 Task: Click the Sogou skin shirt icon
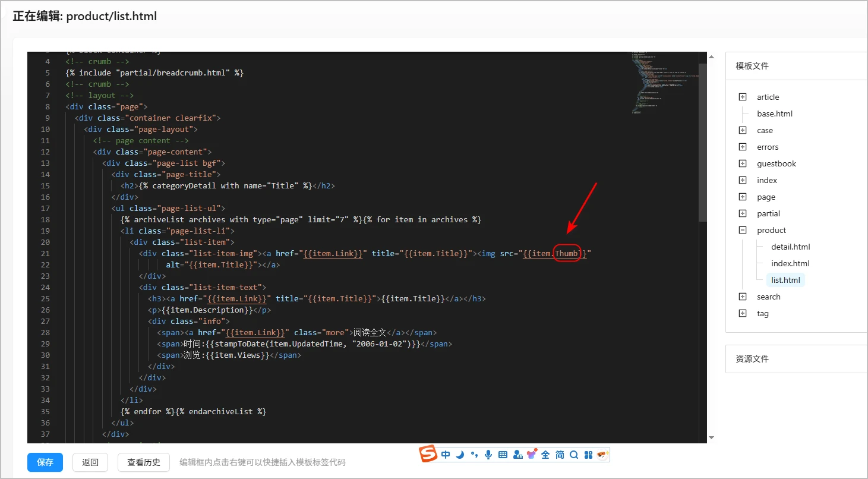(x=531, y=455)
